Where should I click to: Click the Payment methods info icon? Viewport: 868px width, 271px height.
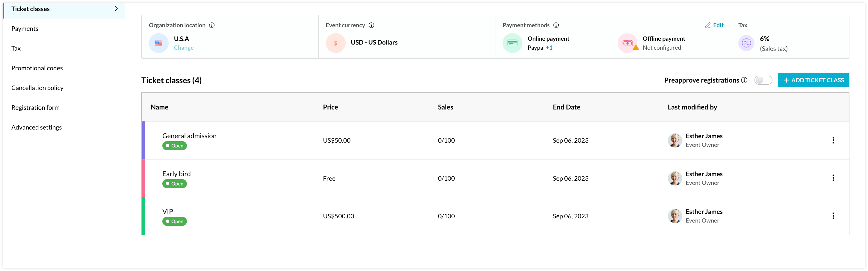pyautogui.click(x=556, y=25)
